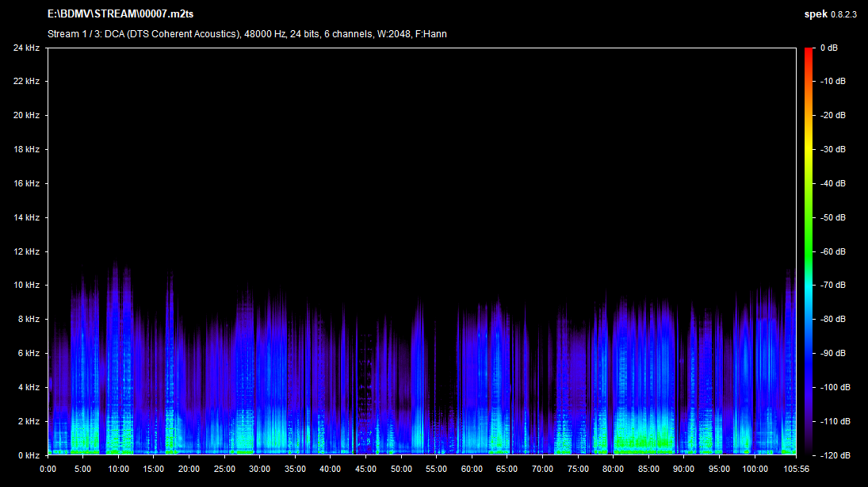Click the 12 kHz frequency axis label
The height and width of the screenshot is (487, 868).
25,251
